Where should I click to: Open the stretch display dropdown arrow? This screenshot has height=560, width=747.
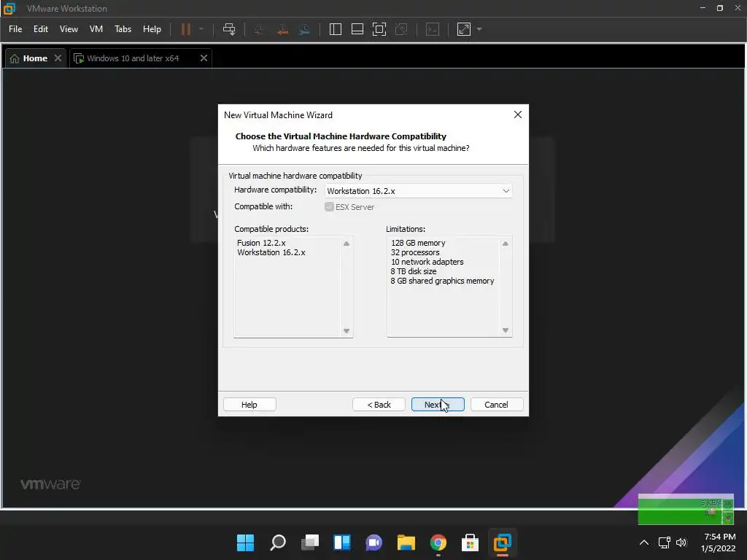click(479, 29)
